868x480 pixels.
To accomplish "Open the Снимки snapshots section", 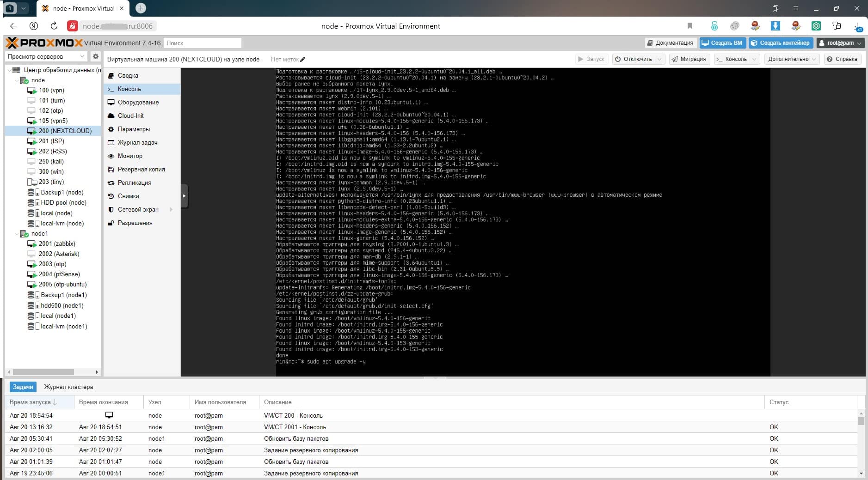I will point(142,196).
